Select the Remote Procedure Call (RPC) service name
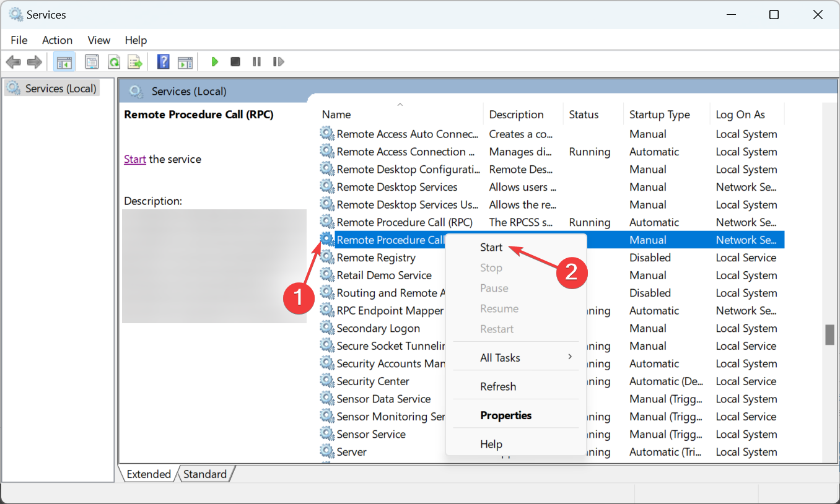This screenshot has height=504, width=840. point(405,222)
